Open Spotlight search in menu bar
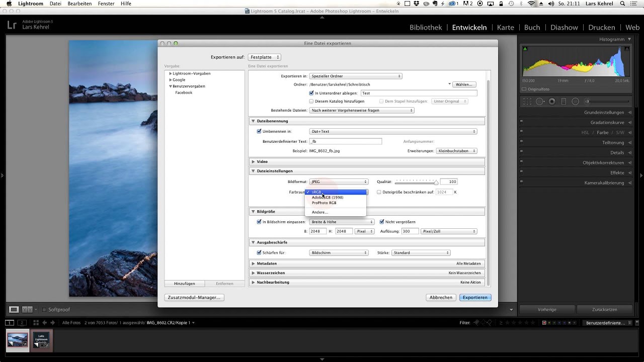 pos(623,4)
